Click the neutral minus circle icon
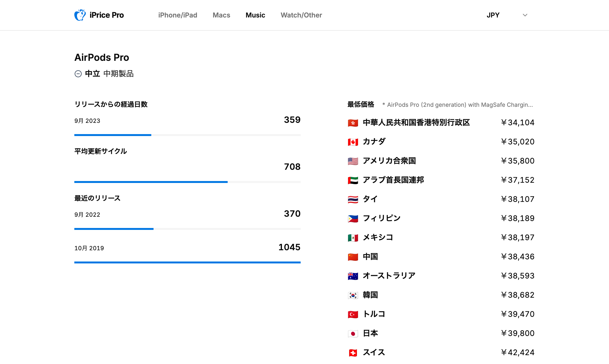The height and width of the screenshot is (364, 609). click(78, 74)
